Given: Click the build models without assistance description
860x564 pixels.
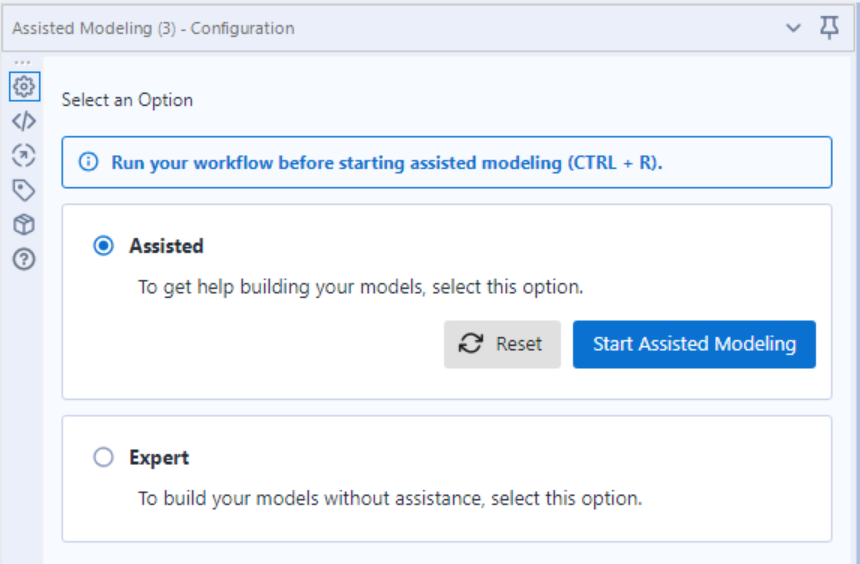Looking at the screenshot, I should (x=389, y=499).
